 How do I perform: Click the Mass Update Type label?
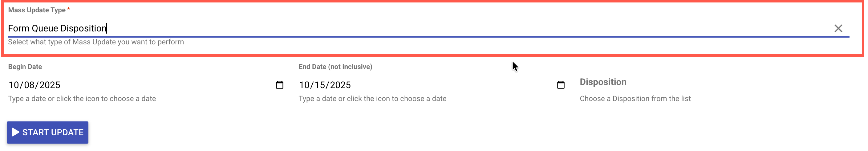click(x=37, y=10)
